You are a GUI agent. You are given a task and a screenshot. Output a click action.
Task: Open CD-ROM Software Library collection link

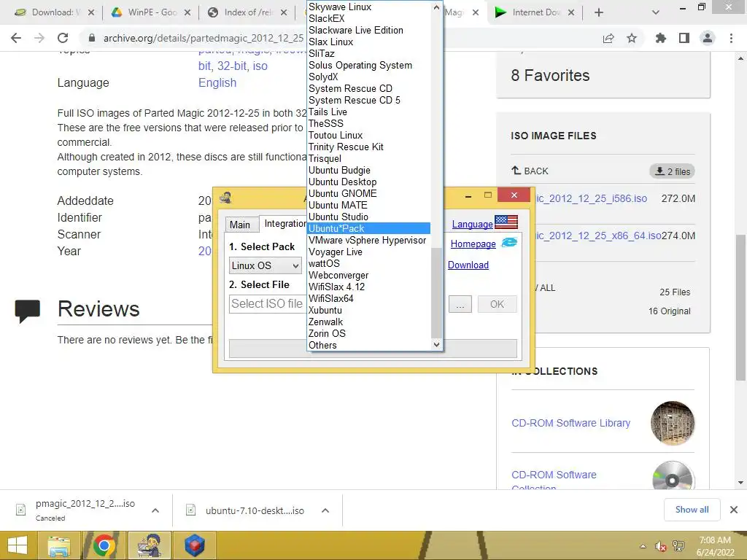point(570,423)
